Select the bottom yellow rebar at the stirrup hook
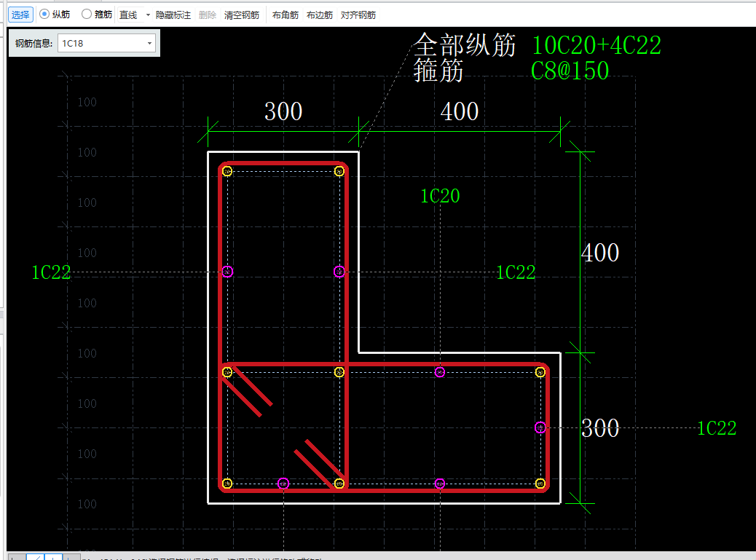The image size is (756, 560). [x=339, y=484]
